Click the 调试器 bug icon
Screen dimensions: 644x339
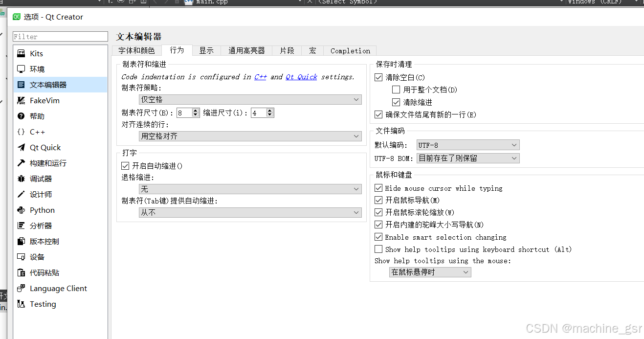point(21,179)
